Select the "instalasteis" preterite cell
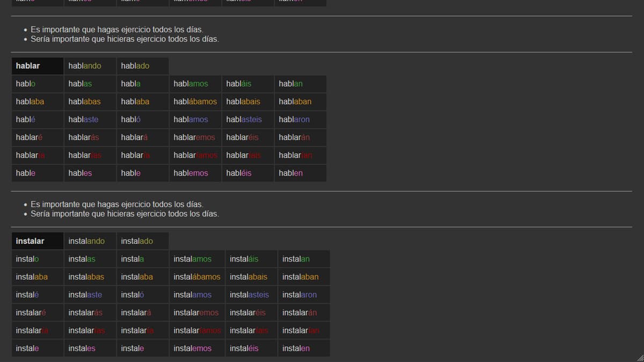Screen dimensions: 644x362 click(x=251, y=295)
